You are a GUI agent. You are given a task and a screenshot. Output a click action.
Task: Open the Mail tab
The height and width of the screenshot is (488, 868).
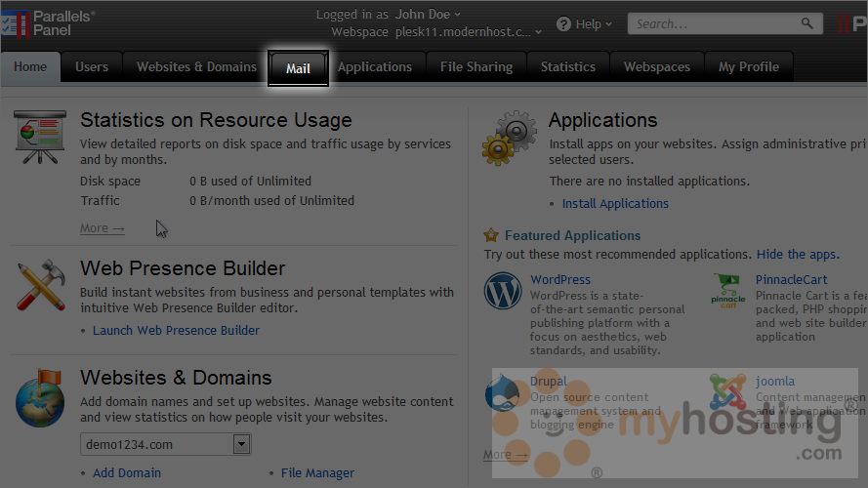pos(298,68)
